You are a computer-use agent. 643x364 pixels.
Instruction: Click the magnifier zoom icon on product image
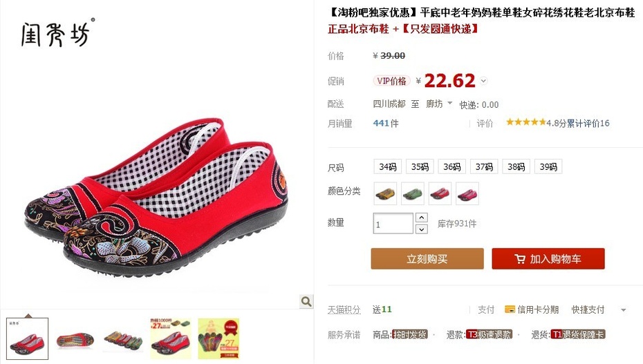306,302
